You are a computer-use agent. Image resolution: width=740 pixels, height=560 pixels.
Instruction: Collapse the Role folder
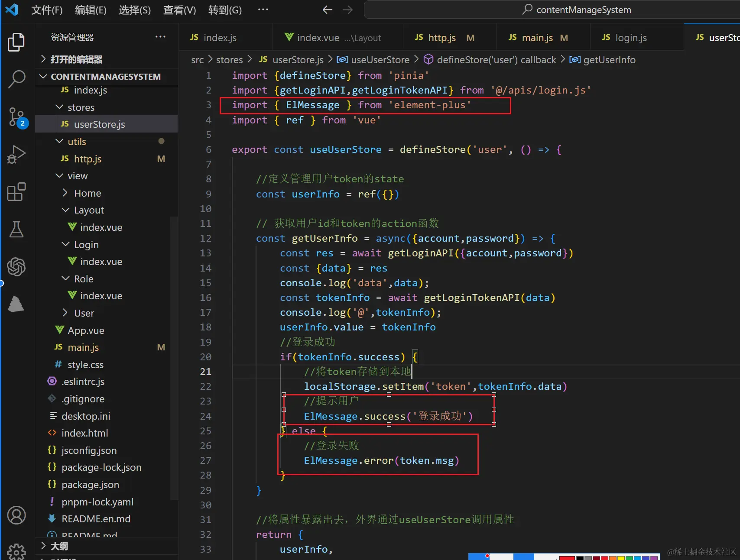(x=107, y=279)
